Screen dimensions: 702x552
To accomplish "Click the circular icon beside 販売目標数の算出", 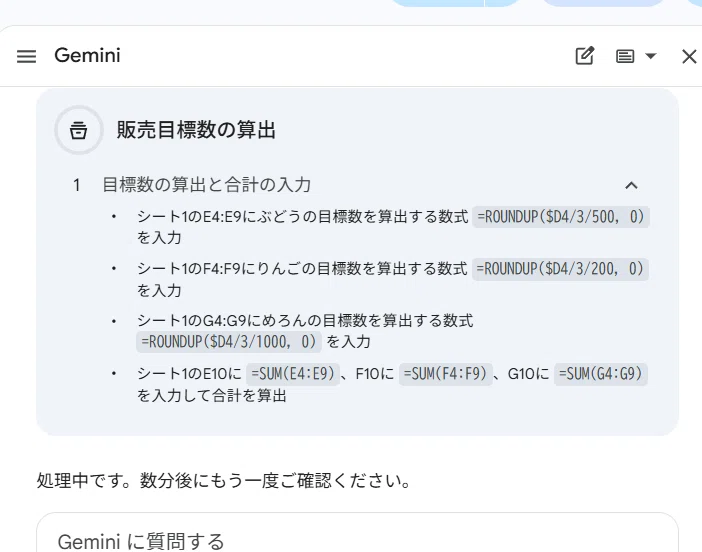I will (79, 130).
